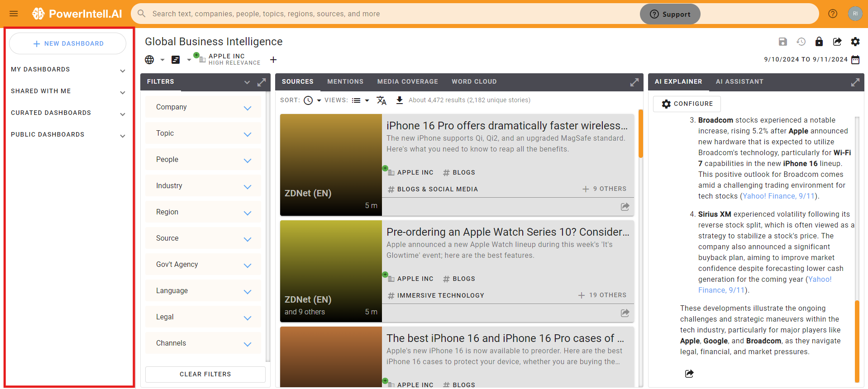Switch to the Mentions tab
The width and height of the screenshot is (868, 389).
(x=345, y=82)
